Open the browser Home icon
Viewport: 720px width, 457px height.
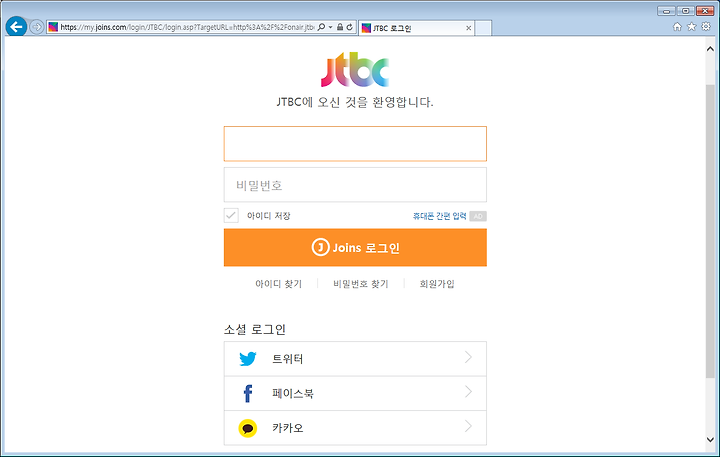tap(677, 27)
